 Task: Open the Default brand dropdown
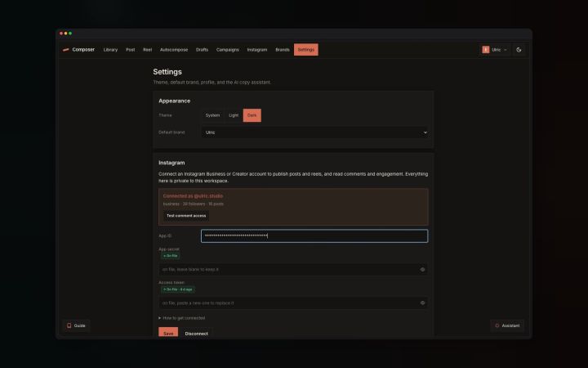point(314,132)
